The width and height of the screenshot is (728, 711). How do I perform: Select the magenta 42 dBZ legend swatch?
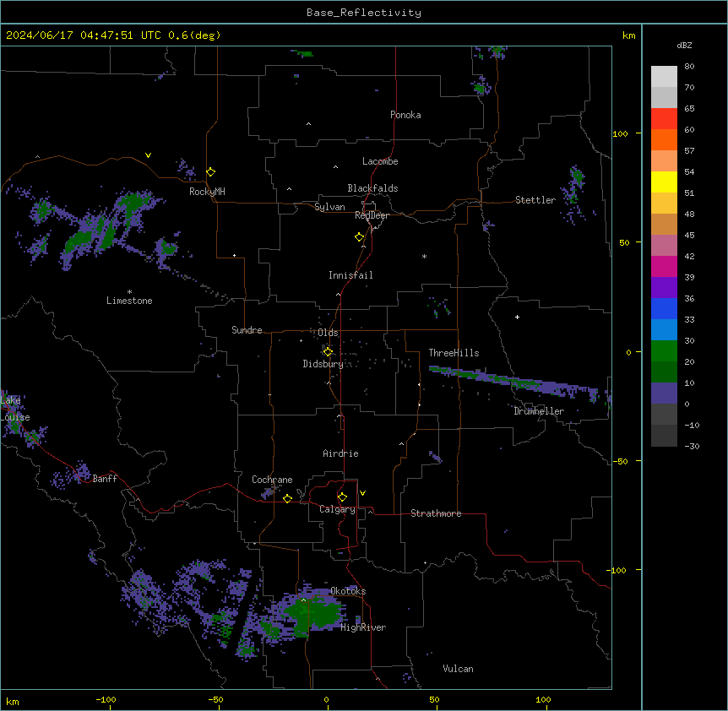[x=664, y=266]
